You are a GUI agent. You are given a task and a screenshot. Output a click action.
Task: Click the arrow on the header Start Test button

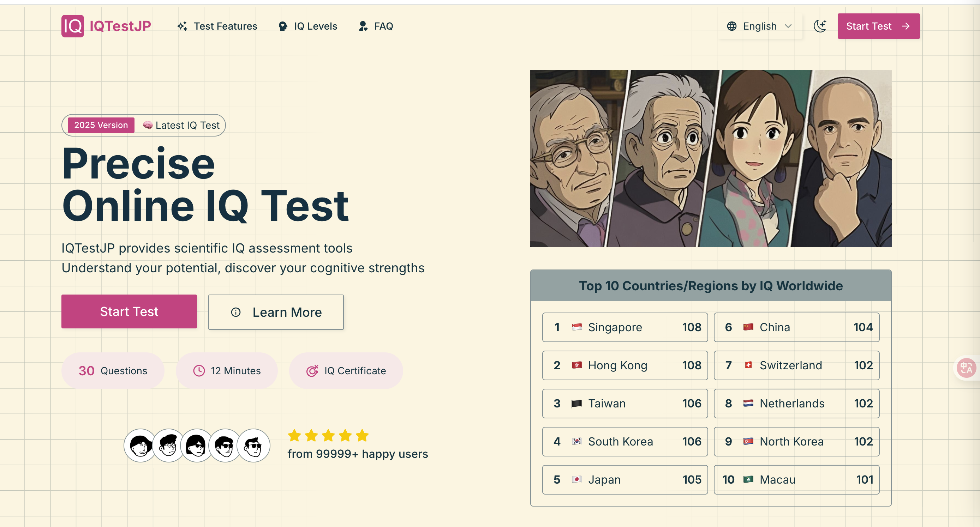point(906,26)
